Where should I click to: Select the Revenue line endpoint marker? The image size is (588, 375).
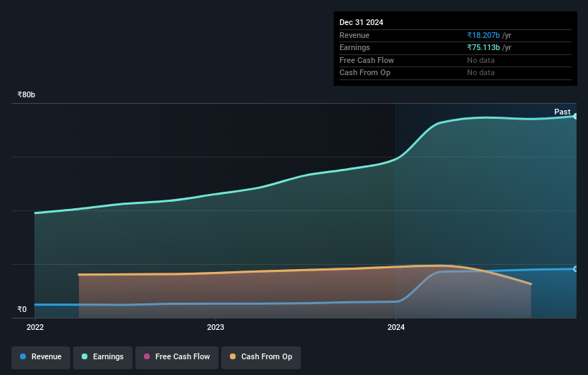[576, 269]
